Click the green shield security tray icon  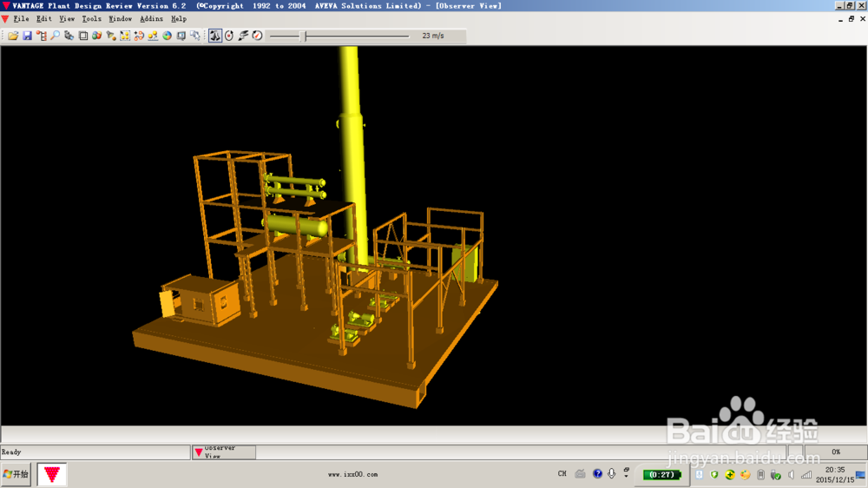click(714, 475)
